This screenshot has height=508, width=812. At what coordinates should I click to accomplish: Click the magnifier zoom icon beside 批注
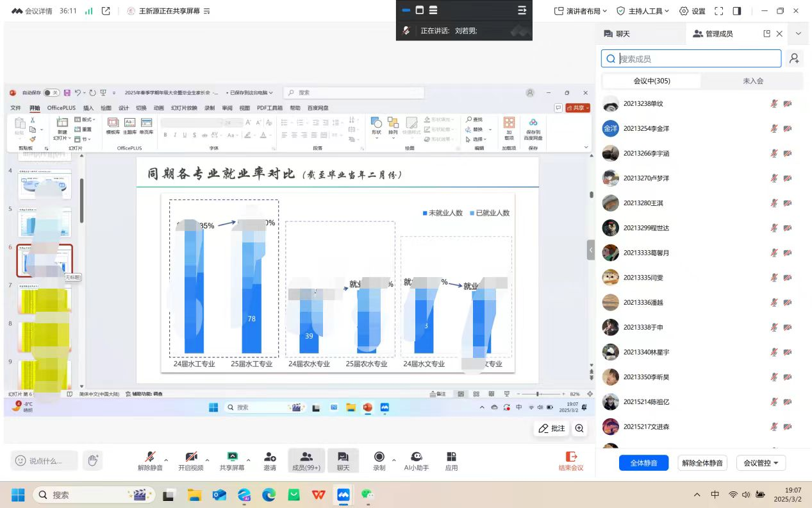click(x=579, y=428)
